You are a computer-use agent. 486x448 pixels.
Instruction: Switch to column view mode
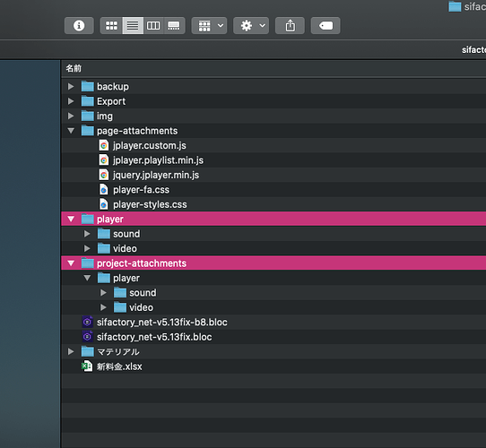coord(153,25)
